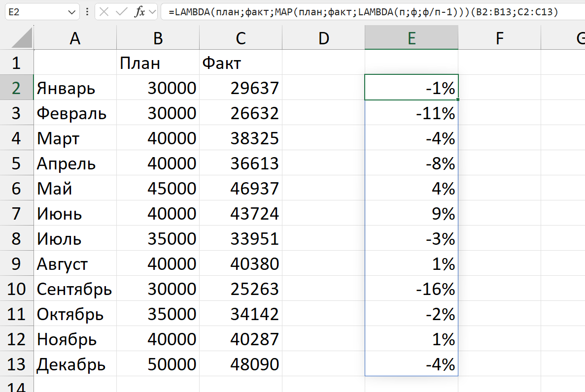Select row 5 header

[x=16, y=163]
